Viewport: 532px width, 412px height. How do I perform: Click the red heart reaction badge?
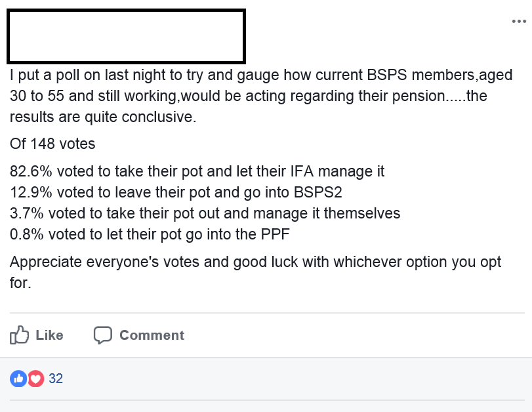point(35,379)
